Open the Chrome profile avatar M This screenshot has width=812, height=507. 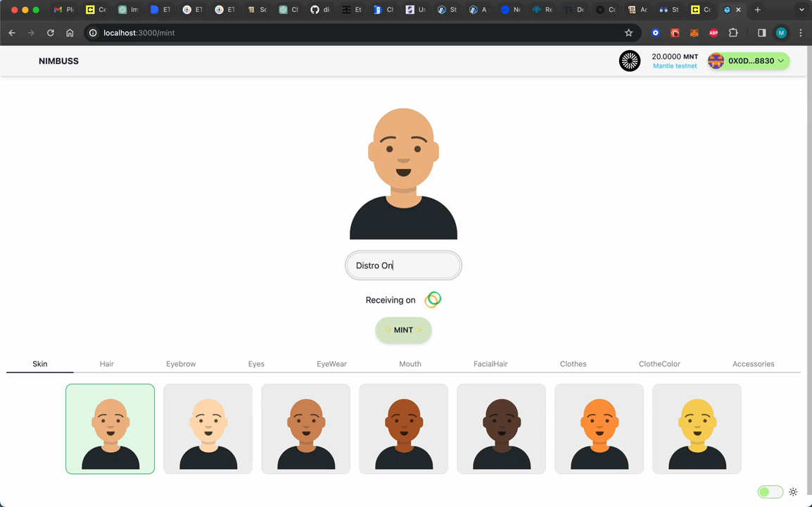(x=782, y=32)
